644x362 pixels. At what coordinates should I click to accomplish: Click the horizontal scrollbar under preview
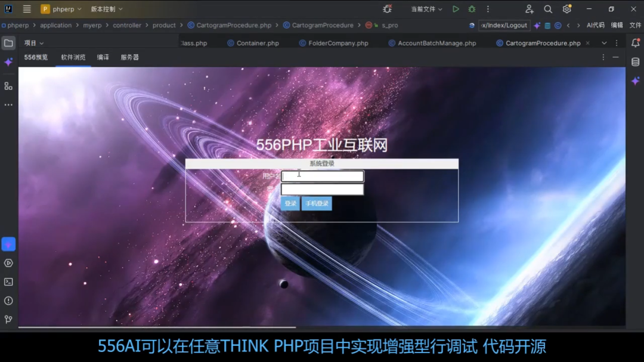pyautogui.click(x=157, y=327)
